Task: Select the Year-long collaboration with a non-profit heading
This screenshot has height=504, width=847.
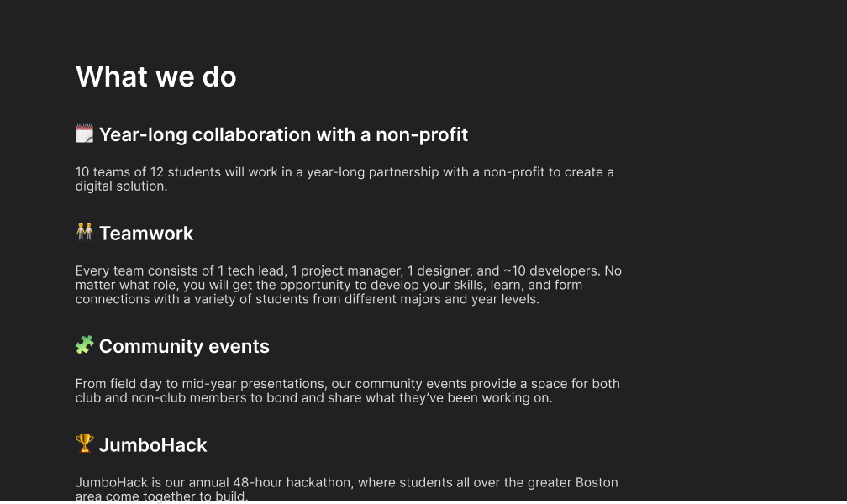Action: coord(283,134)
